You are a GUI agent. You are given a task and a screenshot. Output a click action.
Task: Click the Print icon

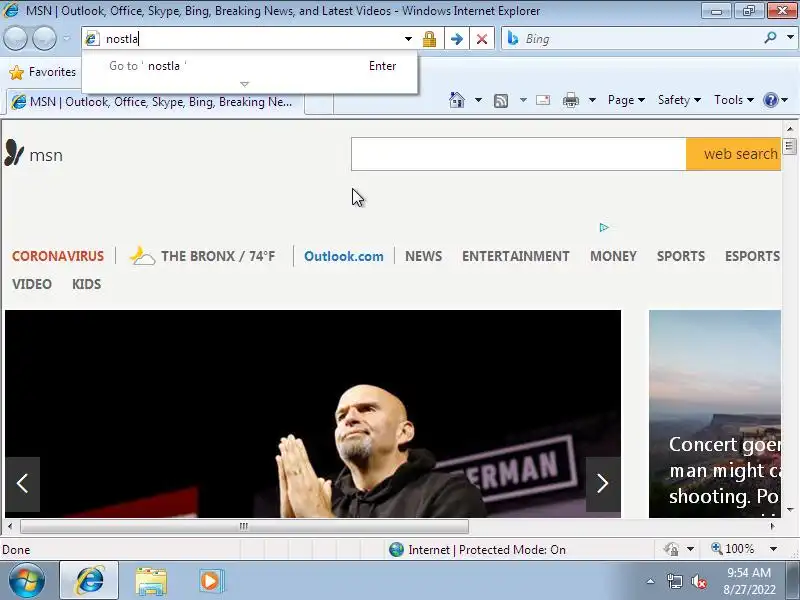point(570,100)
